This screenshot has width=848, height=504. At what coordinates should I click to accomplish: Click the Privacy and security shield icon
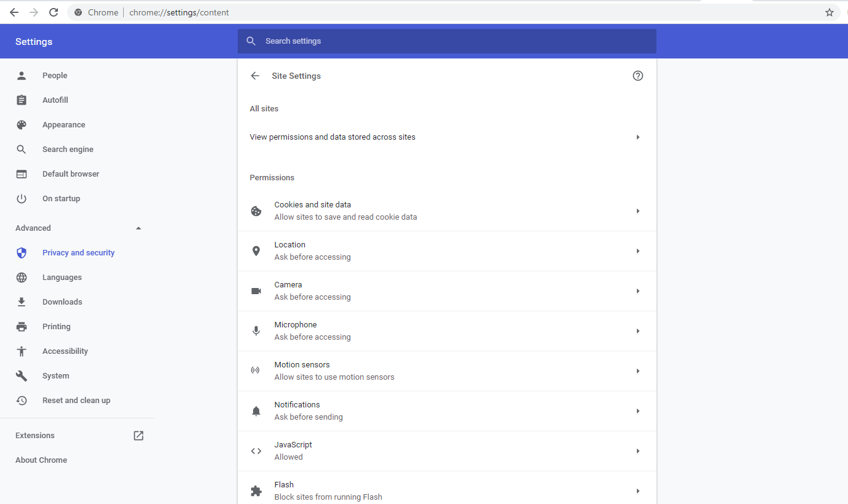click(22, 253)
